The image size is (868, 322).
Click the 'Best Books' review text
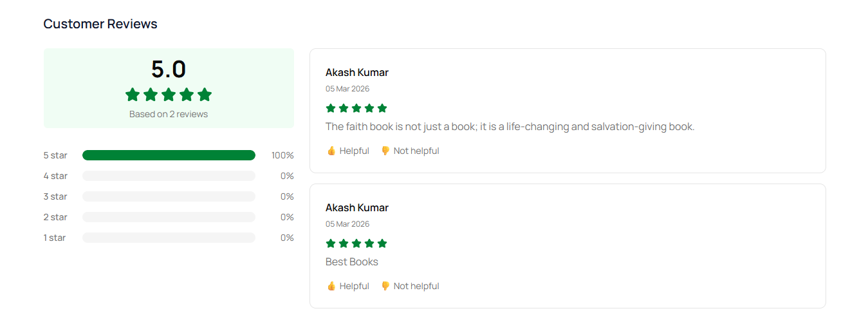(x=352, y=261)
